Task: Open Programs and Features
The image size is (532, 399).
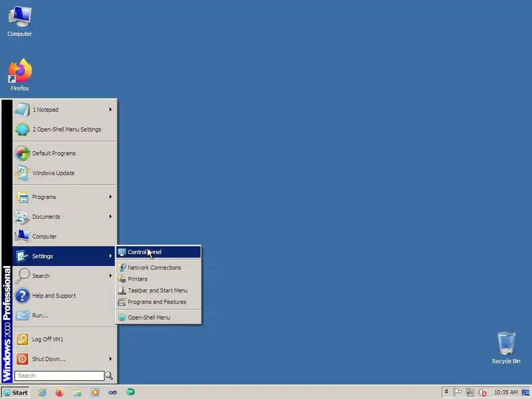Action: coord(158,302)
